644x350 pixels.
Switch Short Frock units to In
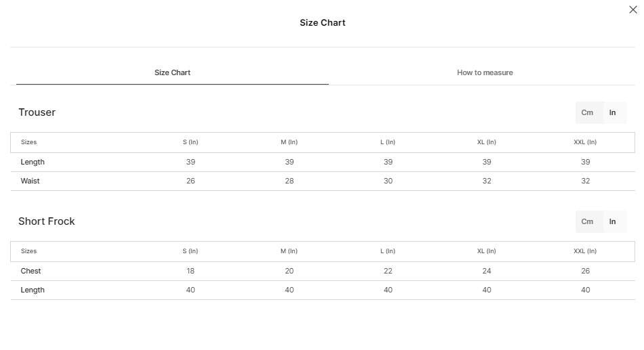pos(612,221)
